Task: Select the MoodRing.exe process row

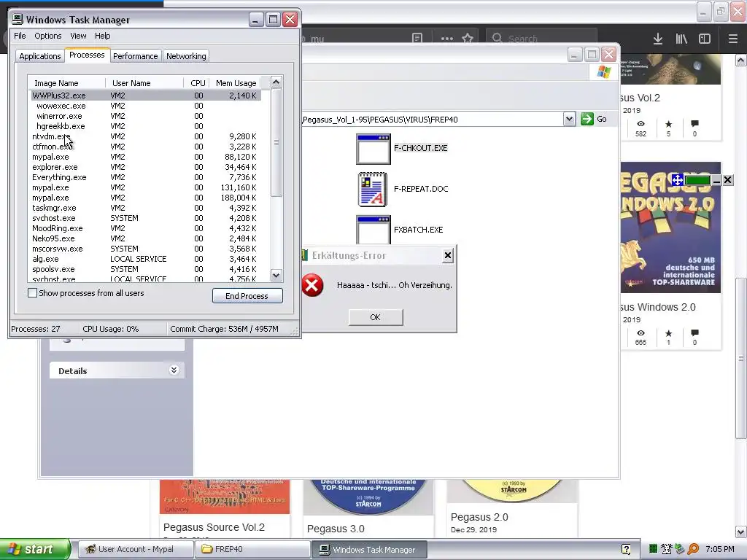Action: pyautogui.click(x=146, y=228)
